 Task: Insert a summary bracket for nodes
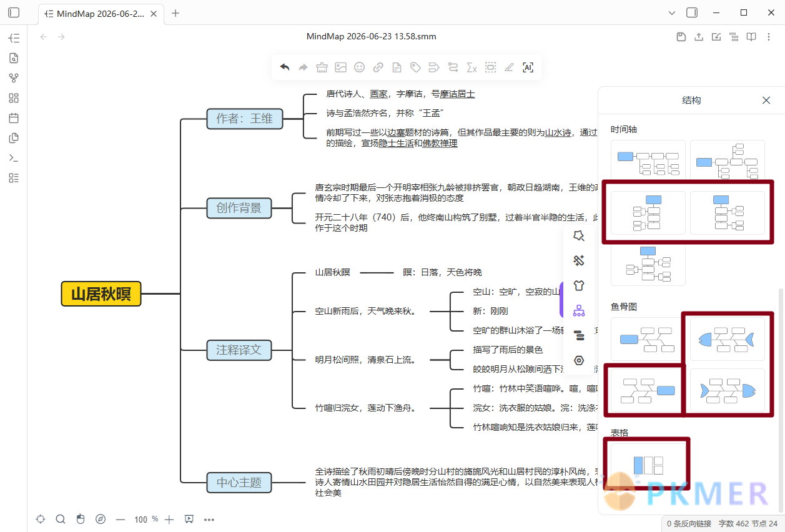tap(434, 67)
